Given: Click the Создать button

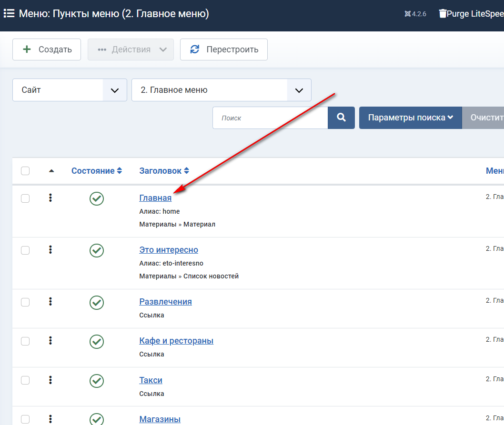Looking at the screenshot, I should pyautogui.click(x=47, y=49).
